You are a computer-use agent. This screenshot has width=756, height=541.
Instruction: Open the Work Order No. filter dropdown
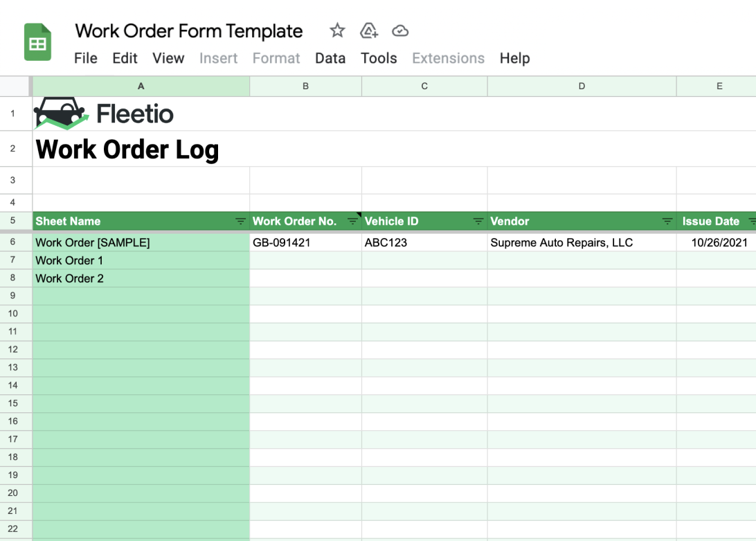(x=352, y=221)
